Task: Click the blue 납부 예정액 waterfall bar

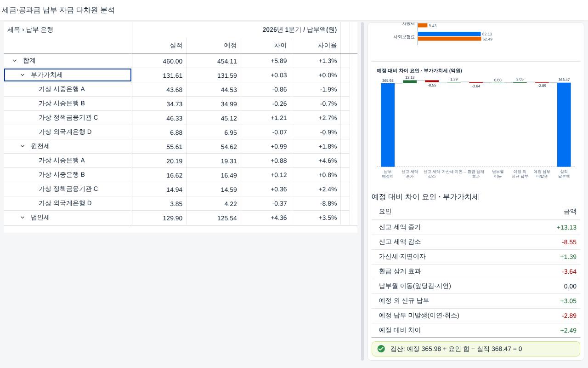Action: (x=388, y=125)
